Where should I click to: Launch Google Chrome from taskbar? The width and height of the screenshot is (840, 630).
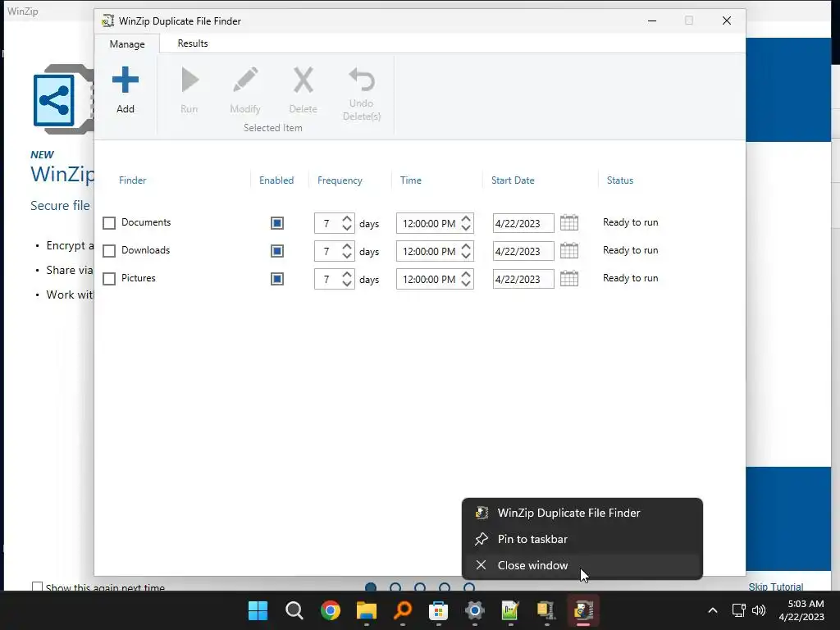coord(330,610)
